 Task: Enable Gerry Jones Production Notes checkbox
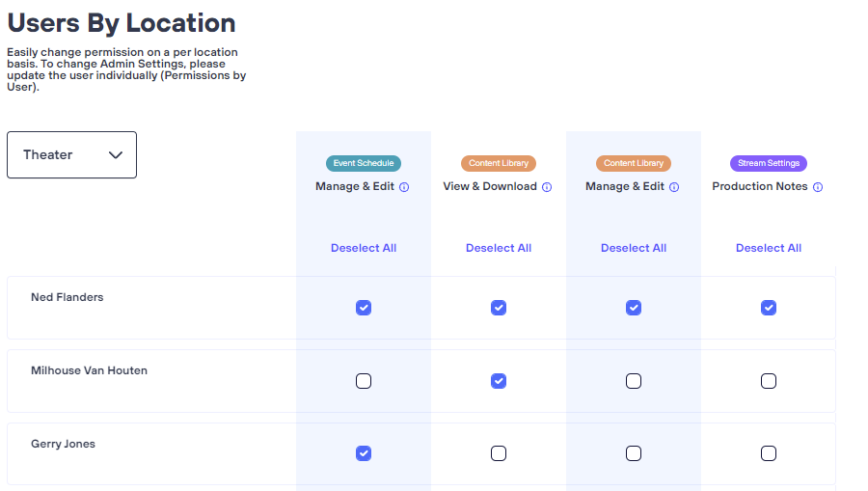(x=769, y=453)
